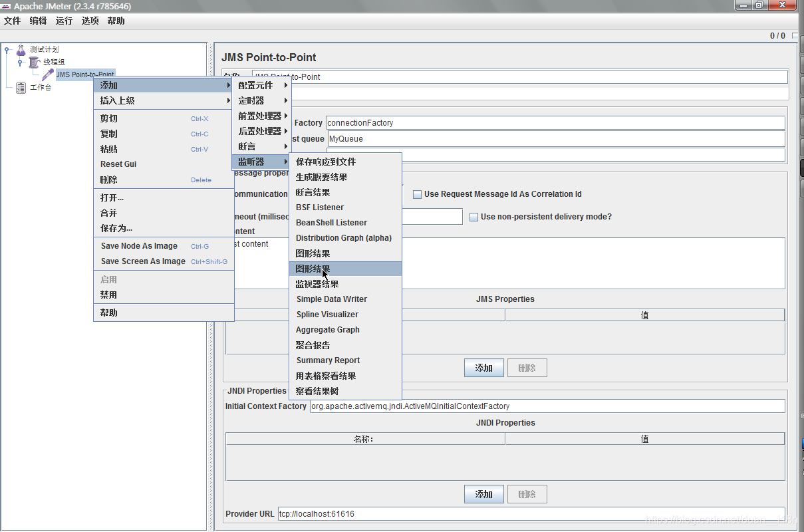Click the 名称 header in JNDI Properties table

pos(365,439)
